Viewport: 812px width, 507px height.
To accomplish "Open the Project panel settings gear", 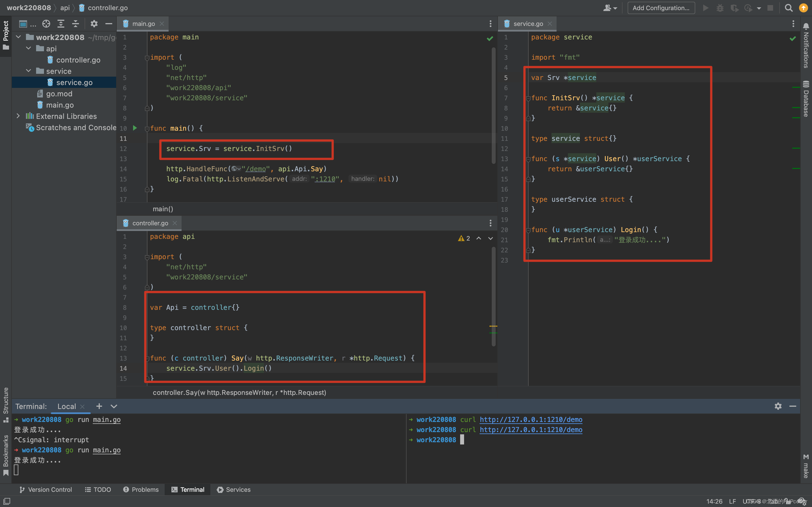I will coord(94,23).
